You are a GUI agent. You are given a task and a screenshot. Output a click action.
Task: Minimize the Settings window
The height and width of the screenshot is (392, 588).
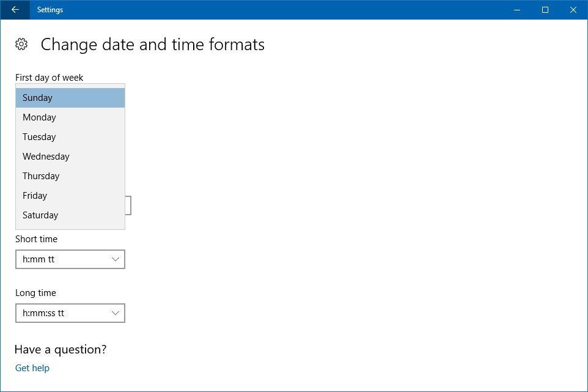point(516,10)
